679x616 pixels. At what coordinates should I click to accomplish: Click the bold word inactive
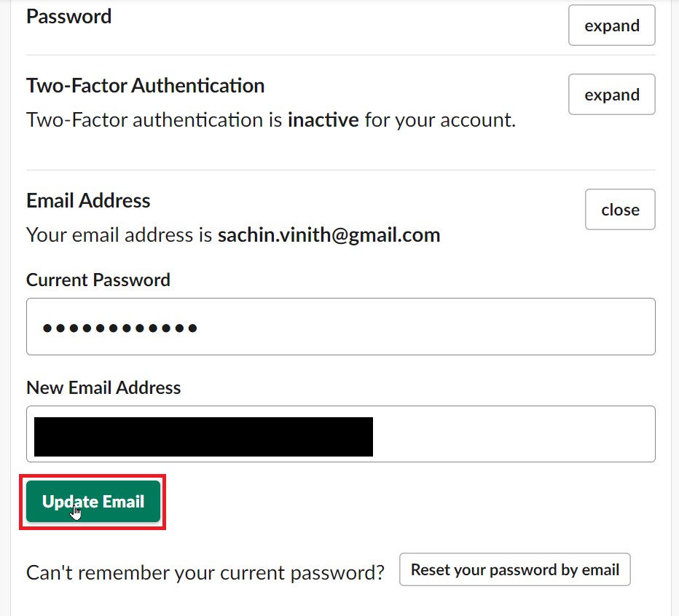point(323,119)
